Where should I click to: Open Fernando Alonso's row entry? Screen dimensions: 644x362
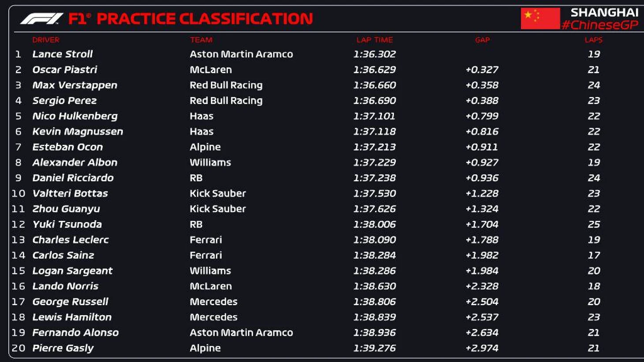point(75,332)
